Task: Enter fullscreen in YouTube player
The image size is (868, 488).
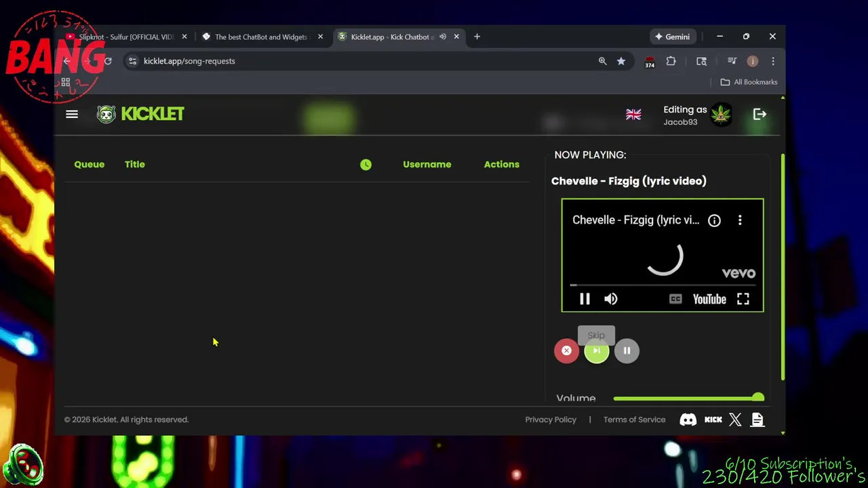Action: pyautogui.click(x=743, y=299)
